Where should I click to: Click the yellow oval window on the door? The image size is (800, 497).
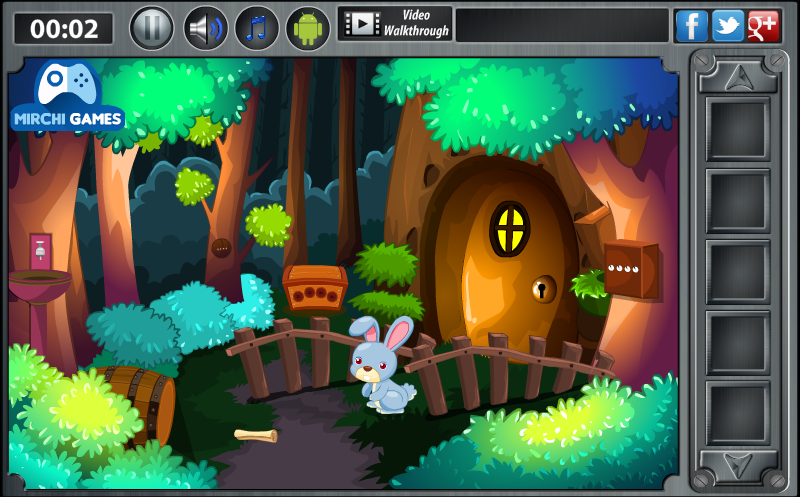tap(510, 229)
